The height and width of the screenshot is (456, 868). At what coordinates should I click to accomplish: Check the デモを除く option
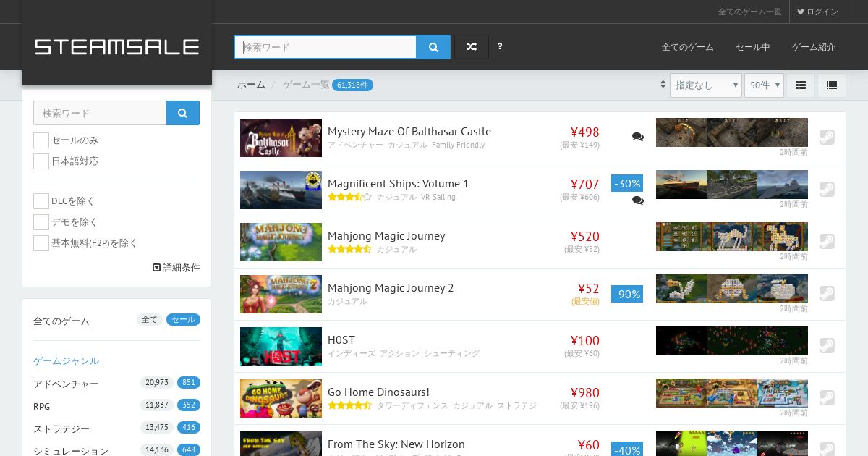pyautogui.click(x=41, y=222)
